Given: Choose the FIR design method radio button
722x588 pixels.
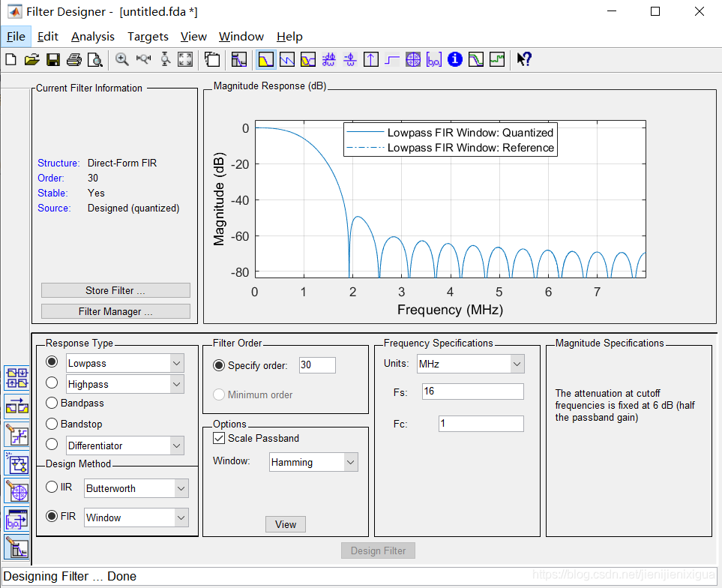Looking at the screenshot, I should pos(52,516).
